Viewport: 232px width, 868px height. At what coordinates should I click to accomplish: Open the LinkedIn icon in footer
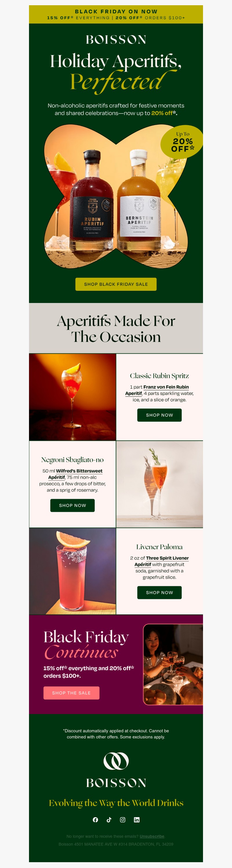click(137, 820)
